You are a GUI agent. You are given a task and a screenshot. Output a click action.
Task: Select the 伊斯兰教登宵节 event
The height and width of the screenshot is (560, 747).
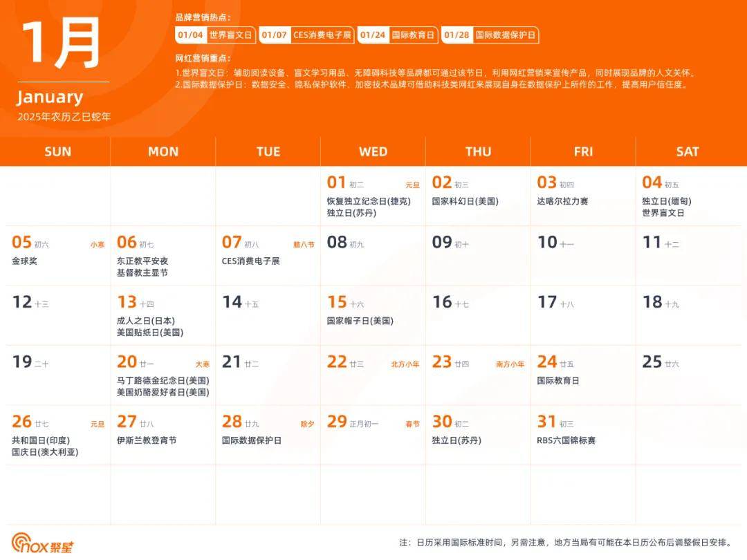click(x=147, y=440)
